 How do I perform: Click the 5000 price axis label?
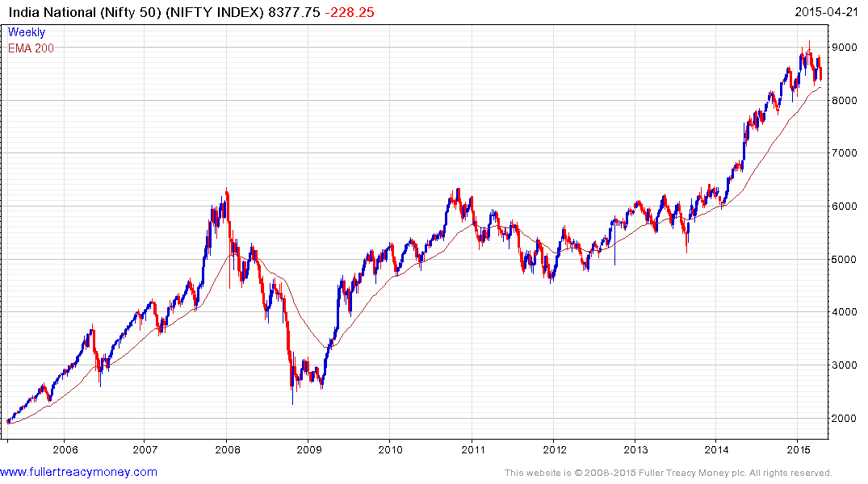pyautogui.click(x=845, y=259)
